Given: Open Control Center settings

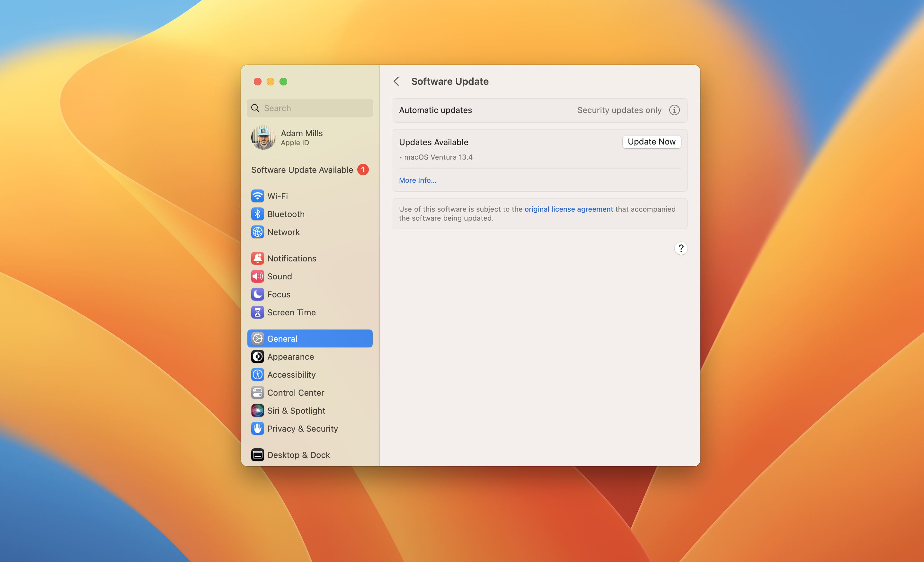Looking at the screenshot, I should [x=296, y=392].
